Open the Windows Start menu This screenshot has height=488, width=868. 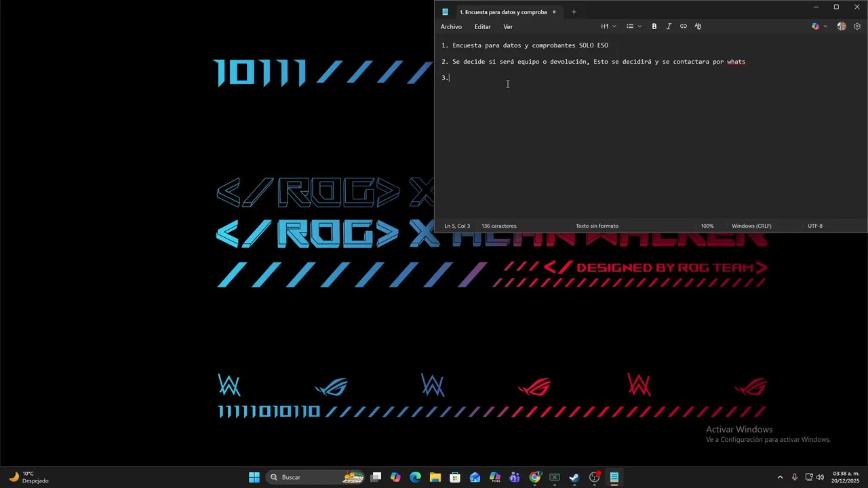(254, 477)
